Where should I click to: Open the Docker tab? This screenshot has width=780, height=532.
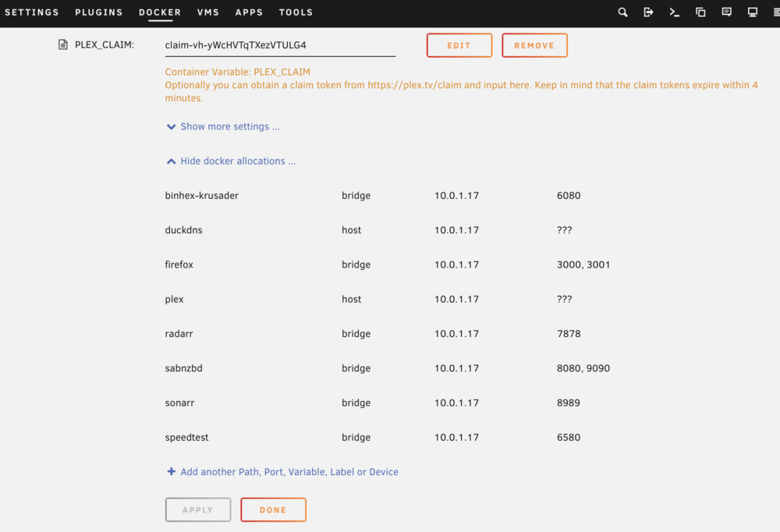point(160,12)
